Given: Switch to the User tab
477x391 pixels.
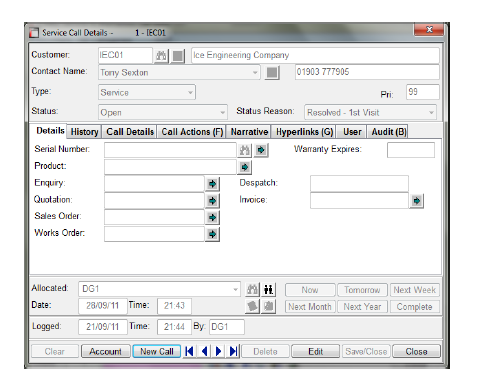Looking at the screenshot, I should coord(352,132).
